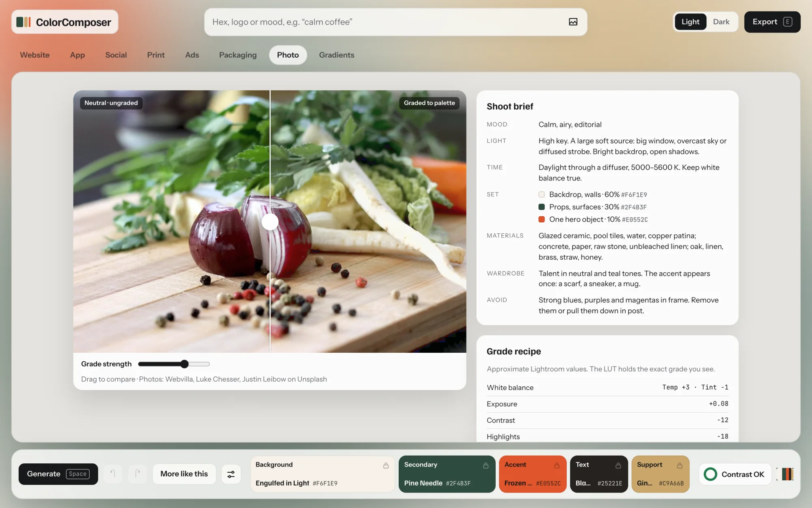Select the Support #C9A66B swatch
The width and height of the screenshot is (812, 508).
tap(661, 474)
